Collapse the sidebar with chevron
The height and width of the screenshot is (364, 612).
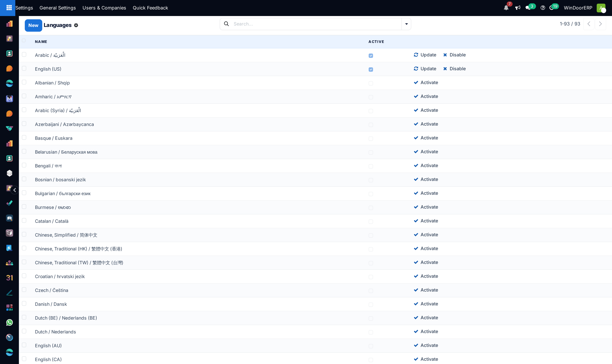pyautogui.click(x=15, y=190)
